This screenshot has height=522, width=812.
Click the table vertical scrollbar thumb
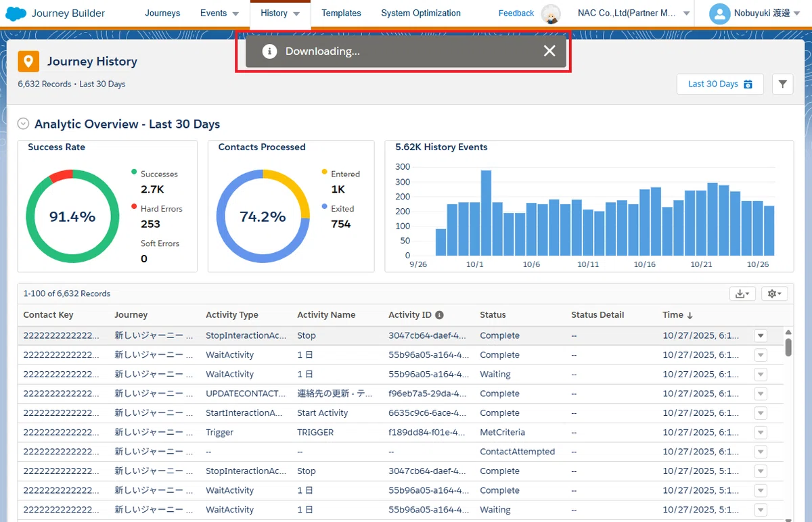788,347
